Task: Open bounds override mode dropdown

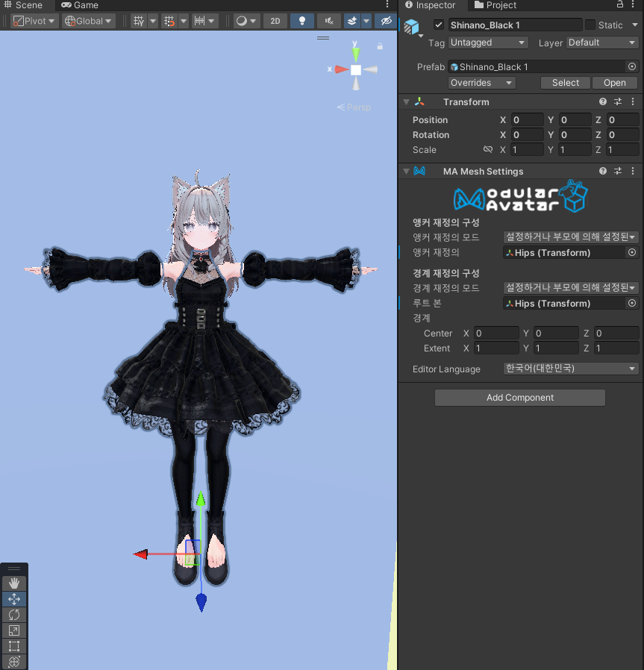Action: pos(571,288)
